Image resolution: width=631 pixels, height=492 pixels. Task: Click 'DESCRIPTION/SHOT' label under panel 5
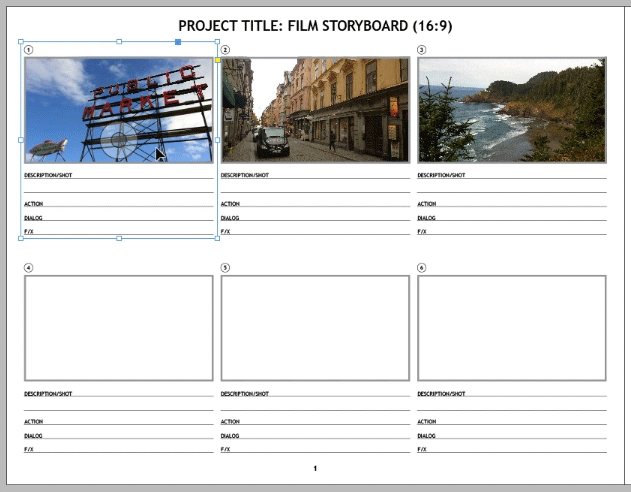point(245,394)
